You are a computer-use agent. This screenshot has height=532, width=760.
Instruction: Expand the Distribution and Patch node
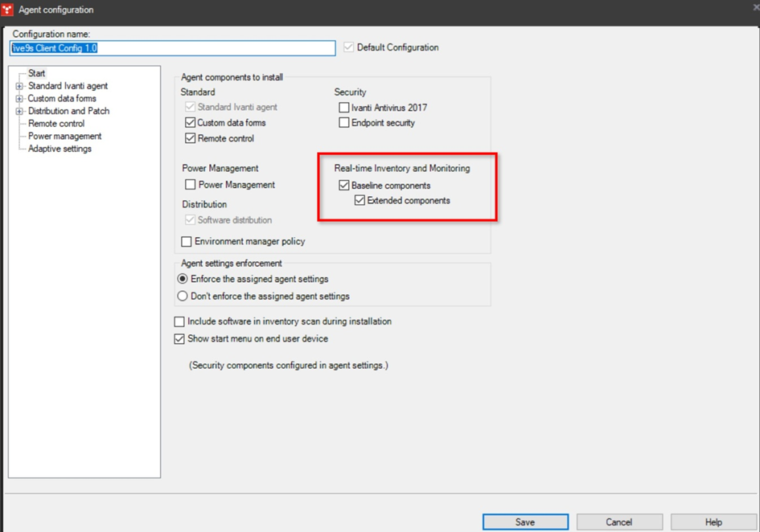pyautogui.click(x=19, y=112)
